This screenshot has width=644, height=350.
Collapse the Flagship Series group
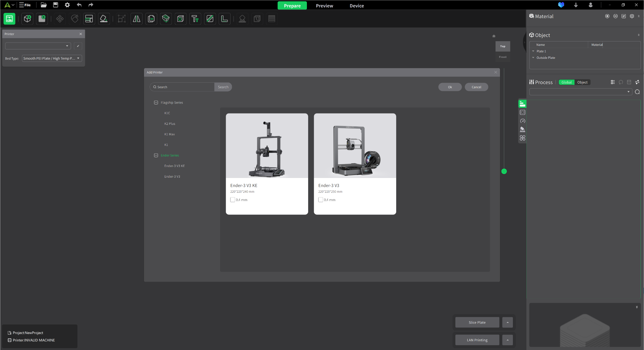(x=156, y=103)
